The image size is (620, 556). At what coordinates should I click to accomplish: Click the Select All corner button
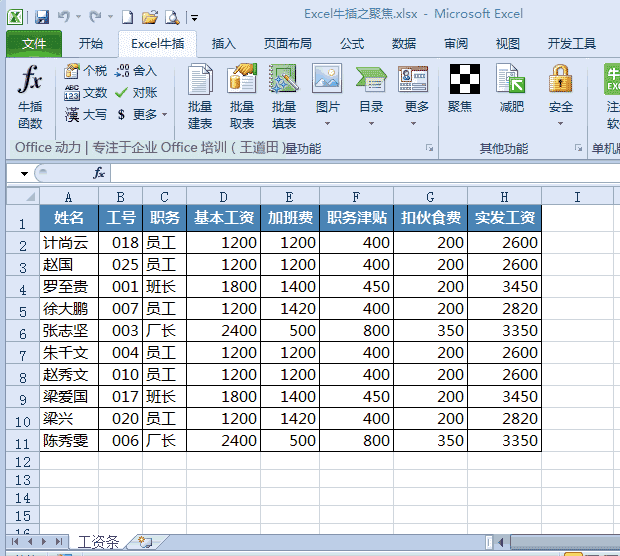23,197
